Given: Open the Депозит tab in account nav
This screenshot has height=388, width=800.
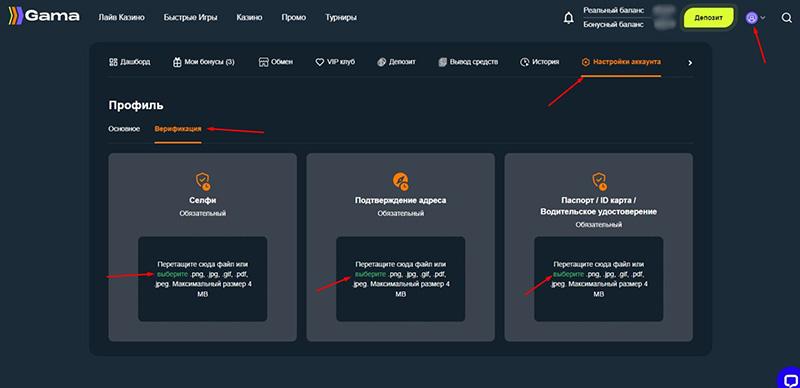Looking at the screenshot, I should (x=396, y=62).
